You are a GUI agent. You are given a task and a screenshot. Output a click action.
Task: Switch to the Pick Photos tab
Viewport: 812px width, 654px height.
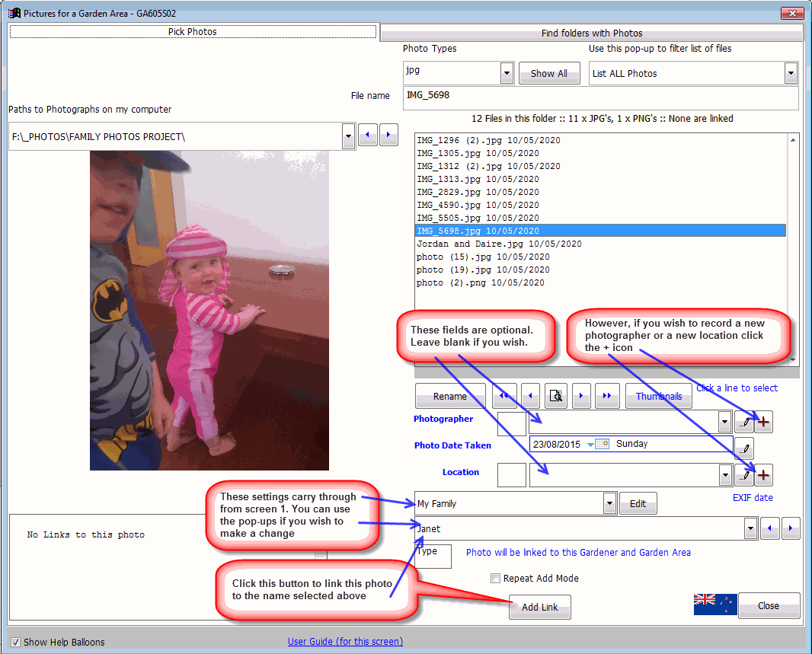[x=193, y=31]
